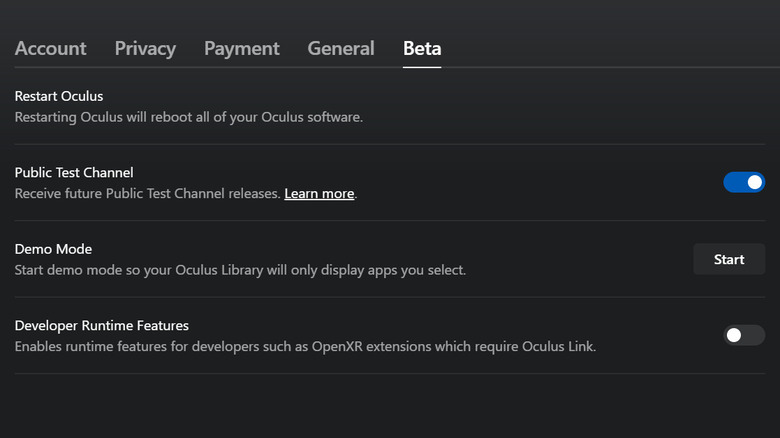Click the Demo Mode heading
The height and width of the screenshot is (438, 780).
coord(53,249)
